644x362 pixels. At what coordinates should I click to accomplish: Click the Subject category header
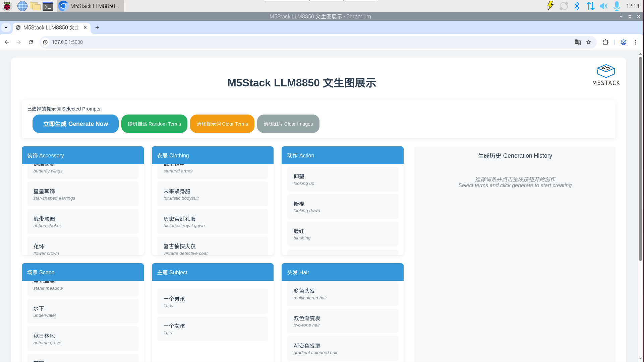click(x=213, y=272)
